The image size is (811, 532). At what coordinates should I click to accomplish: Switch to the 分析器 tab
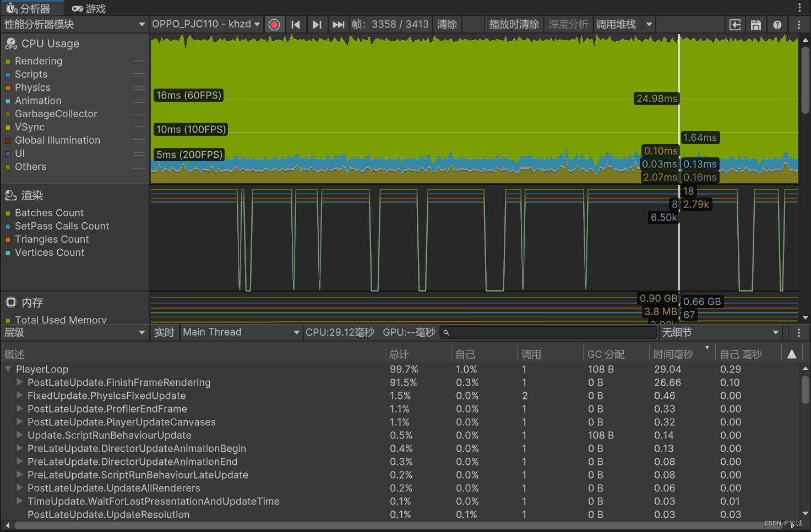[x=32, y=8]
